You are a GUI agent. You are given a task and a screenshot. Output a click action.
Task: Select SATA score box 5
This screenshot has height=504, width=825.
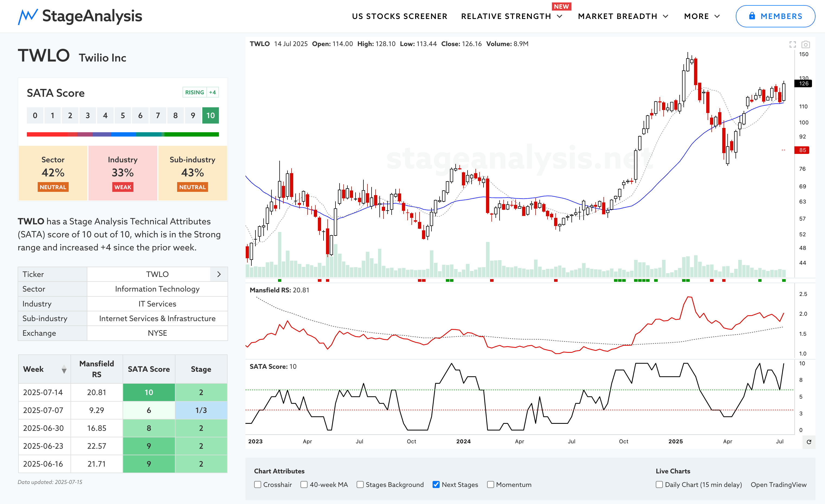pyautogui.click(x=123, y=115)
